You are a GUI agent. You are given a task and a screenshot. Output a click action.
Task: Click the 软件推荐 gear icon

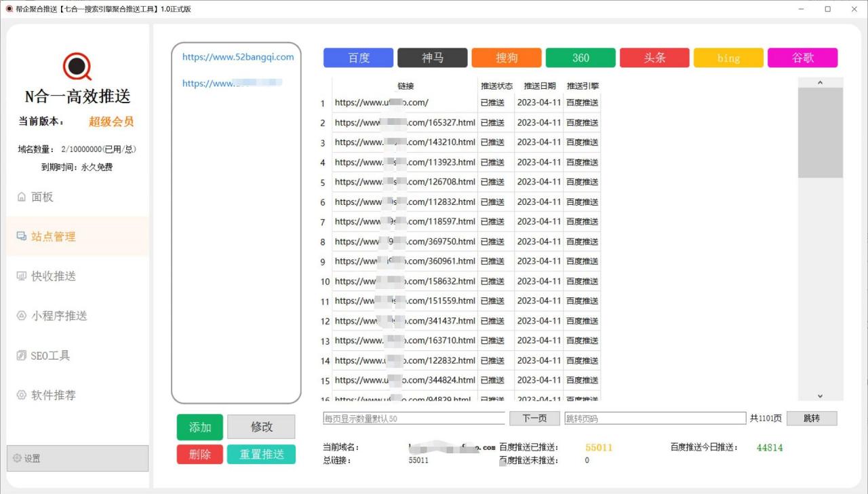point(22,395)
